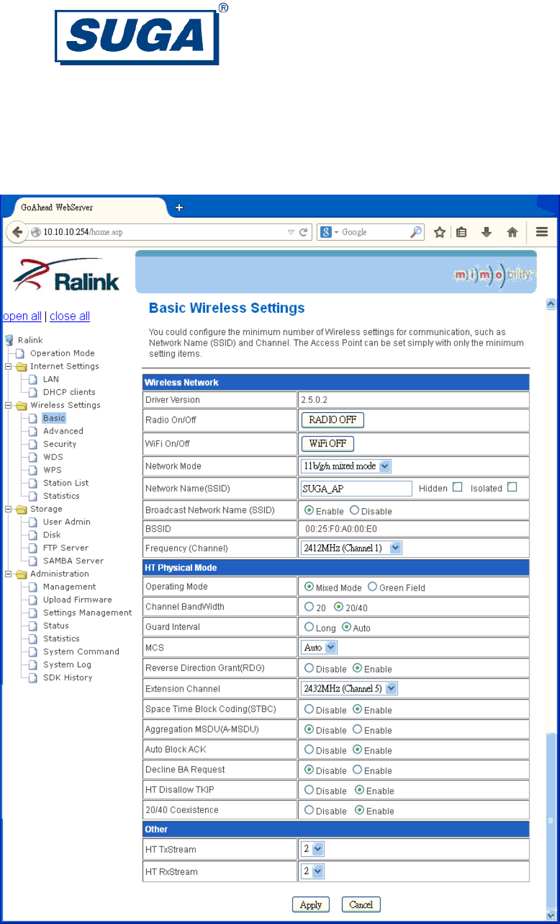Select Disable for HT Disallow TKIP
This screenshot has height=924, width=560.
click(x=309, y=790)
